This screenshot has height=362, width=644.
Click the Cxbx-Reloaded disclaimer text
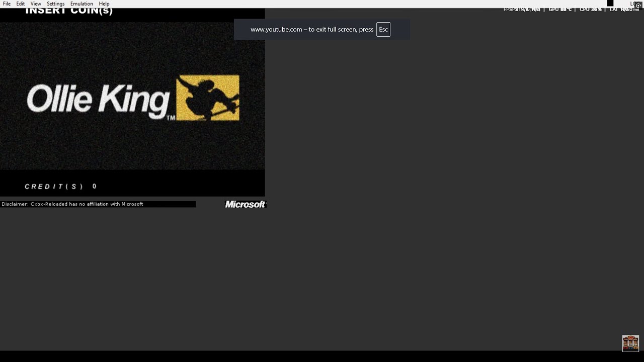[72, 204]
